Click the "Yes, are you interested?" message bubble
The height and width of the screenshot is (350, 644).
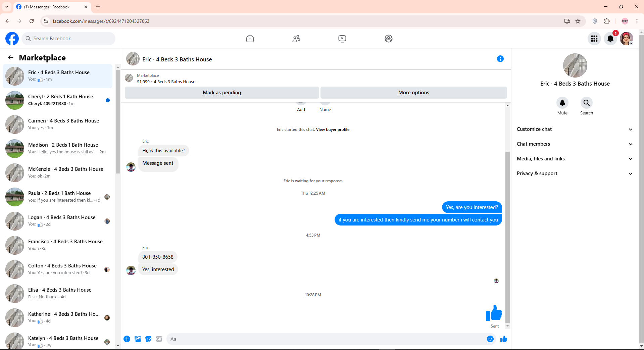[x=472, y=207]
